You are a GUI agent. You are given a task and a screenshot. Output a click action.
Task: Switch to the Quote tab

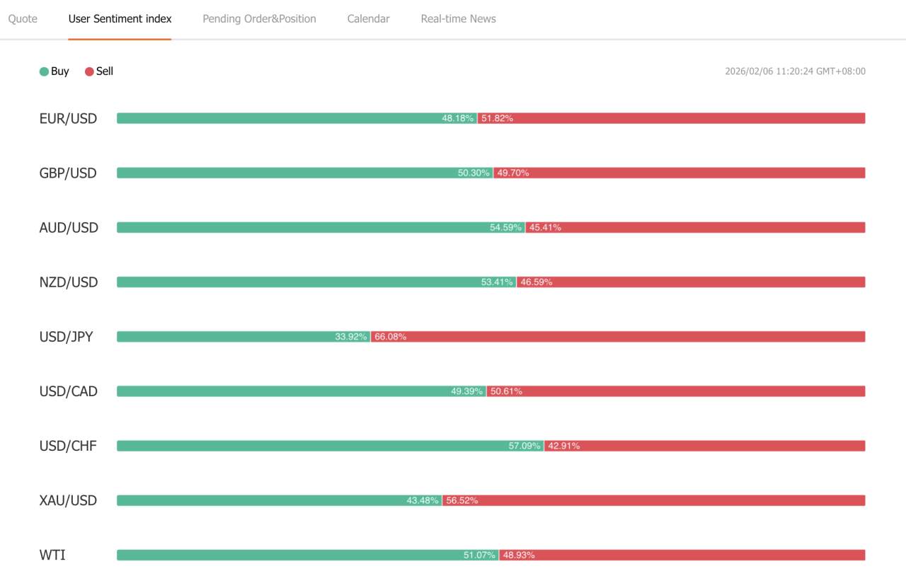(22, 18)
